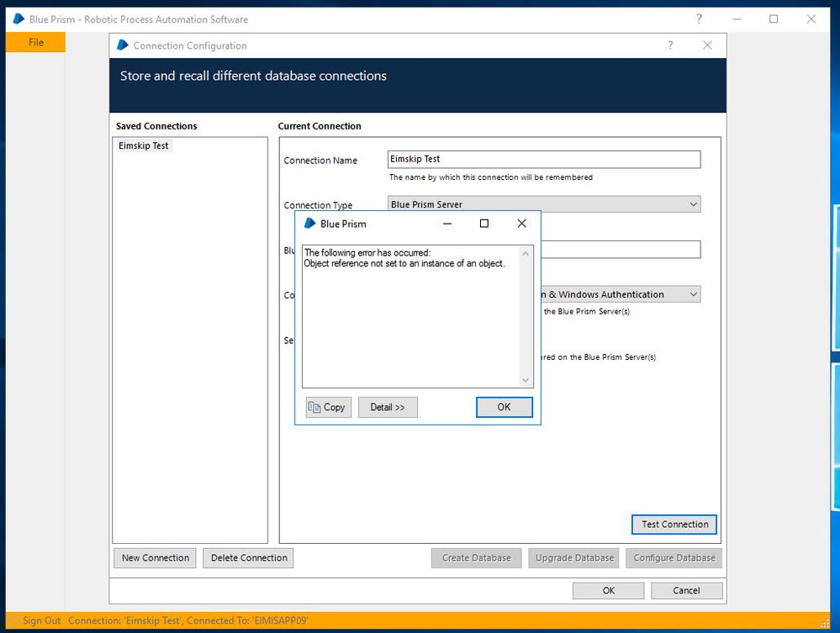Minimize the Blue Prism error dialog

click(x=447, y=224)
